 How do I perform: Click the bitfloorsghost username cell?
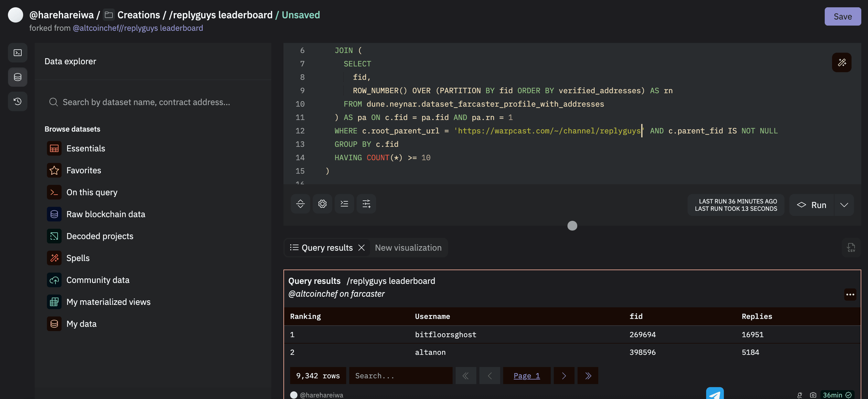[x=446, y=335]
